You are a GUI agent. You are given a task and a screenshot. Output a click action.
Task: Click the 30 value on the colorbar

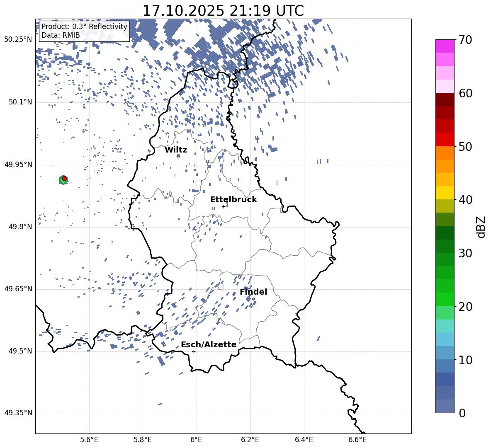465,253
